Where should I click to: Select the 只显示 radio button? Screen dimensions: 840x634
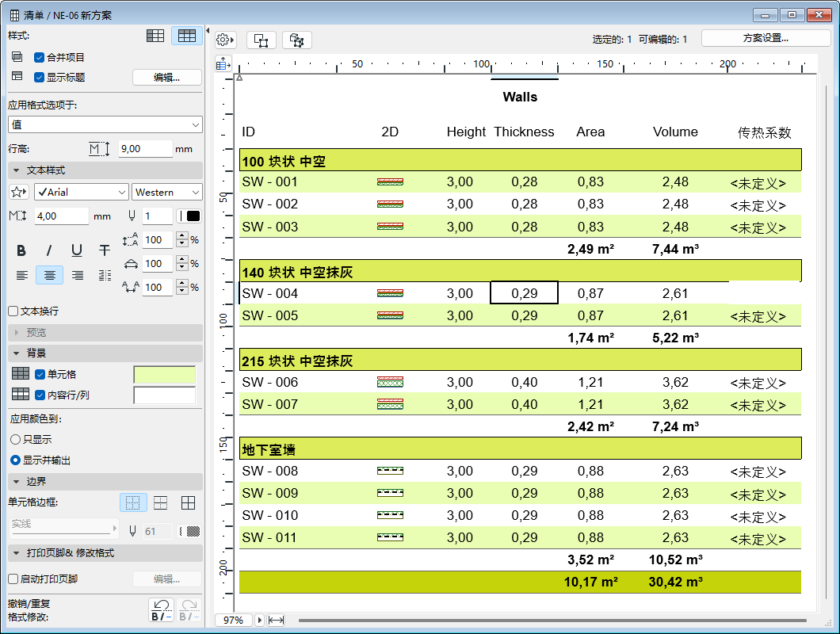[x=15, y=439]
